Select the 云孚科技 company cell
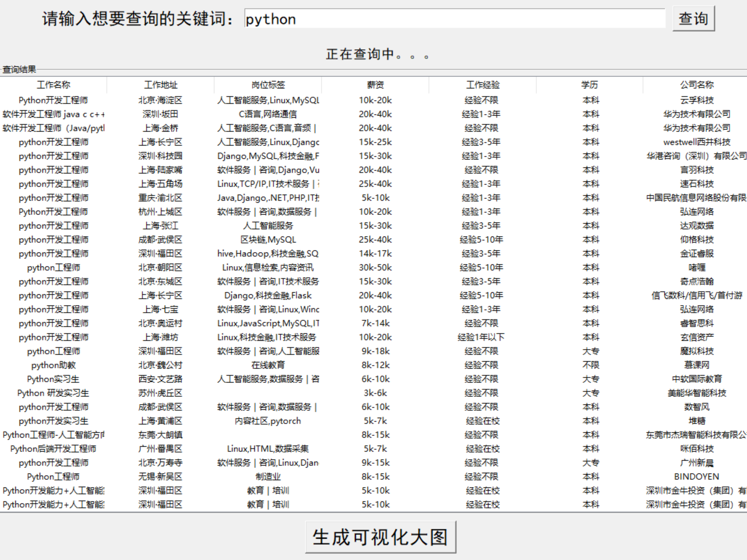 [x=696, y=100]
